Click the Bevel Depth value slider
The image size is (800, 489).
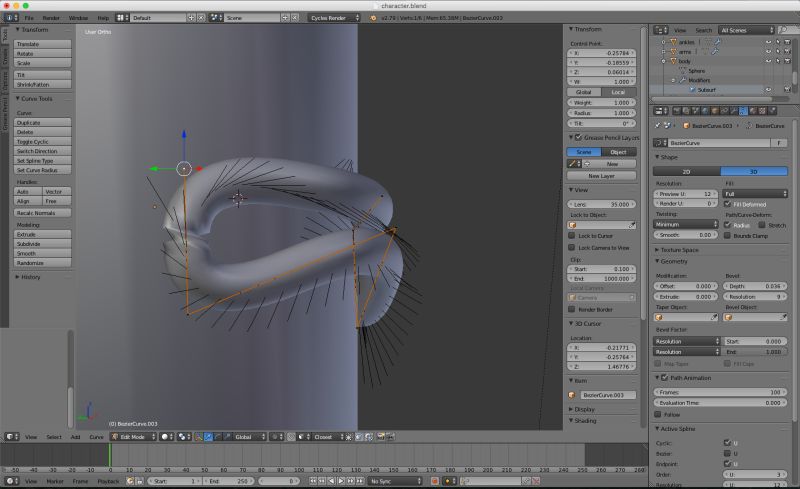pos(755,286)
